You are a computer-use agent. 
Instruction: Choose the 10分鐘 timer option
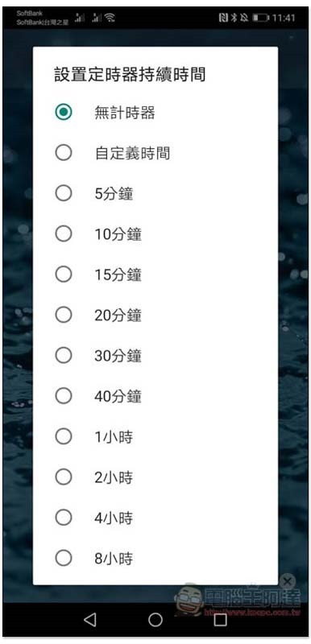click(155, 234)
